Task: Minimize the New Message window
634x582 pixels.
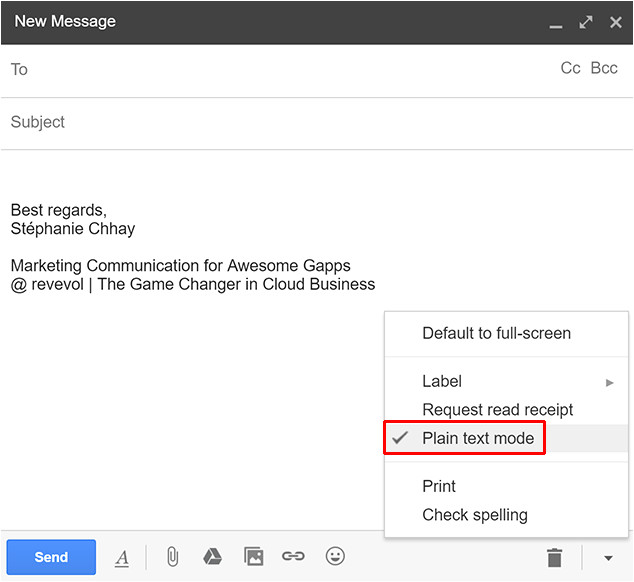Action: click(x=556, y=27)
